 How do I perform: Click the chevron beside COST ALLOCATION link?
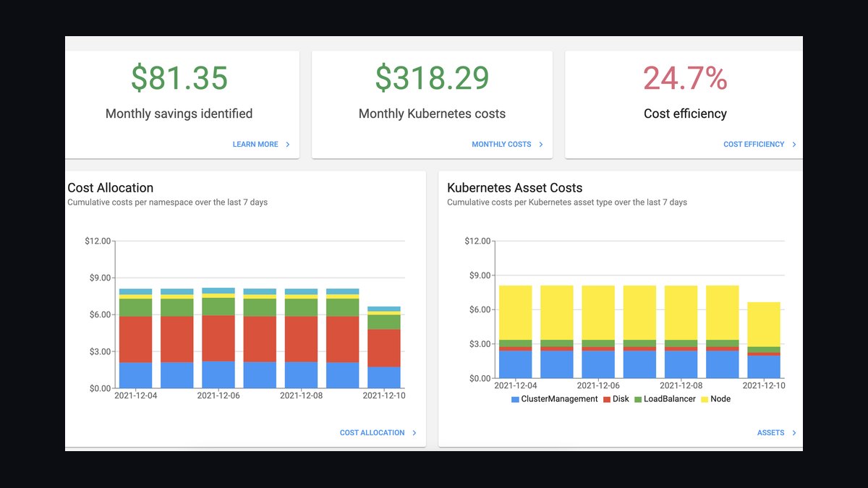pyautogui.click(x=414, y=433)
